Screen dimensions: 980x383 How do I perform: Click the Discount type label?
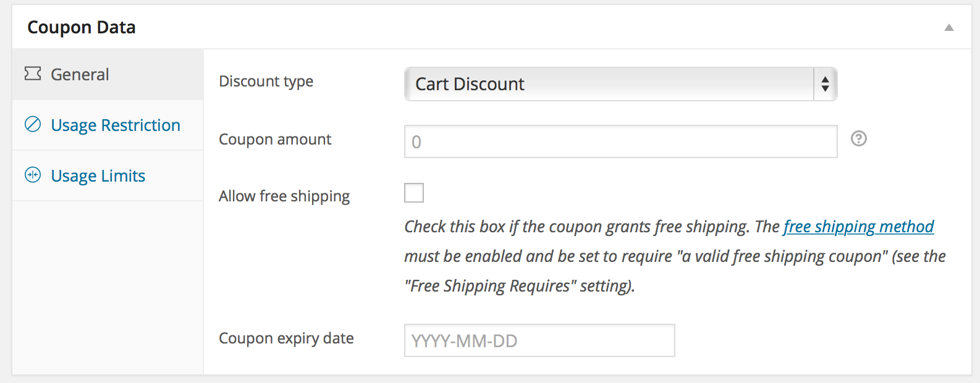click(x=266, y=82)
